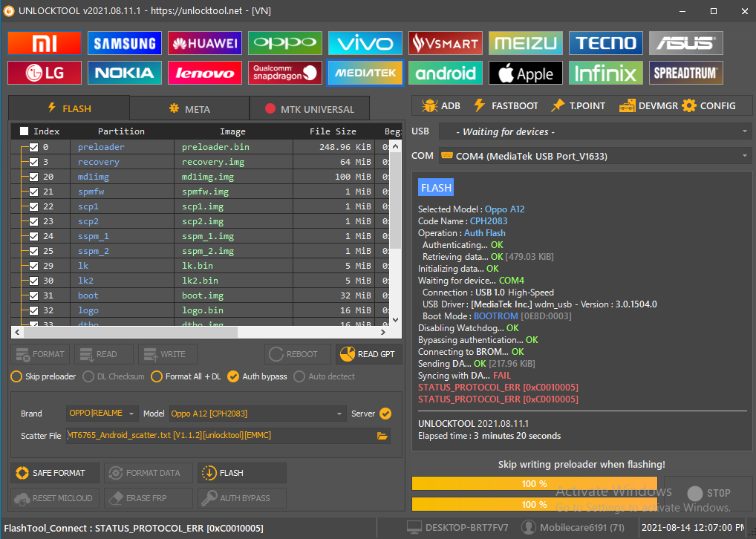
Task: Uncheck the logo partition checkbox
Action: [33, 310]
